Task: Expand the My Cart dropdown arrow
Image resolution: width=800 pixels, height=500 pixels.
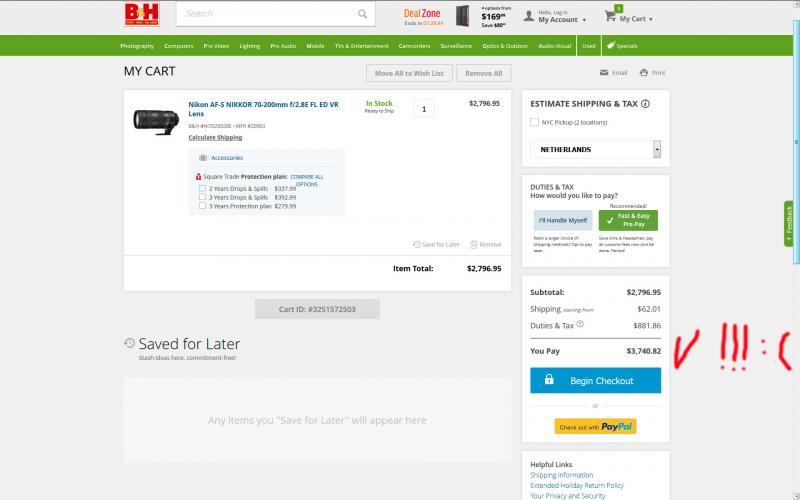Action: coord(651,19)
